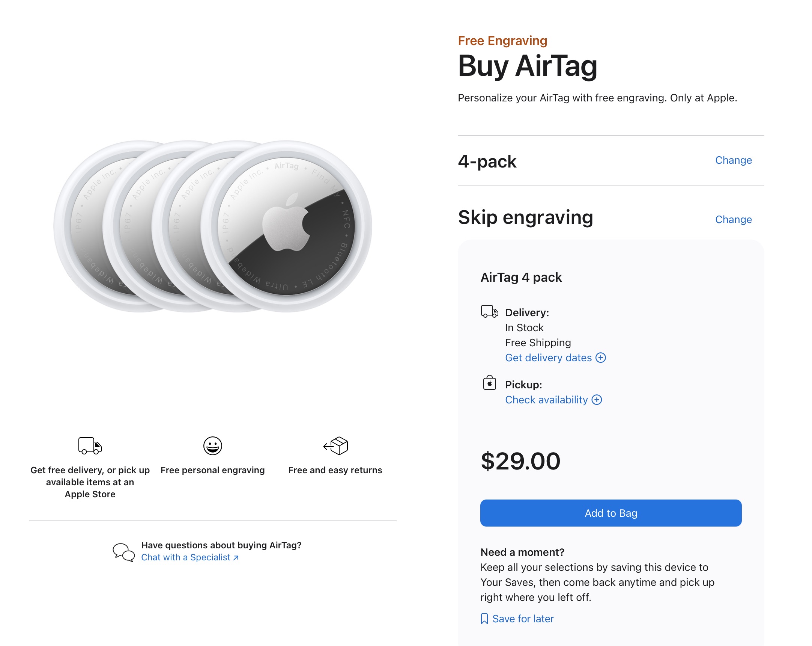The height and width of the screenshot is (646, 812).
Task: Click the smiley face engraving icon
Action: coord(213,446)
